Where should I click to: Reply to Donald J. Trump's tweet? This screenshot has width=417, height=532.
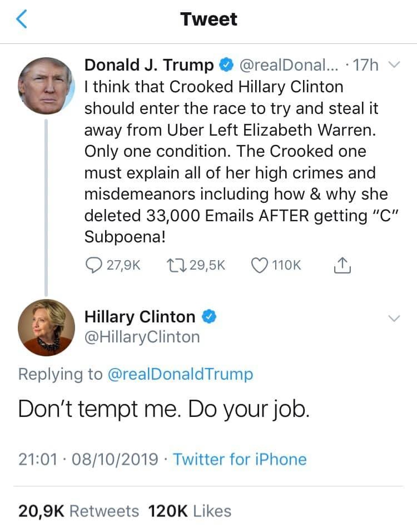(x=92, y=266)
